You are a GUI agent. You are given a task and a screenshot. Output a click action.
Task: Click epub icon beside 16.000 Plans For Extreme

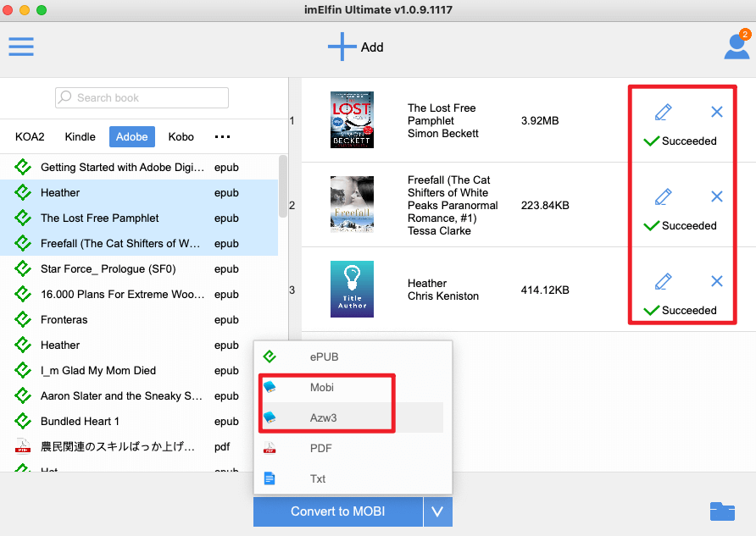click(23, 294)
